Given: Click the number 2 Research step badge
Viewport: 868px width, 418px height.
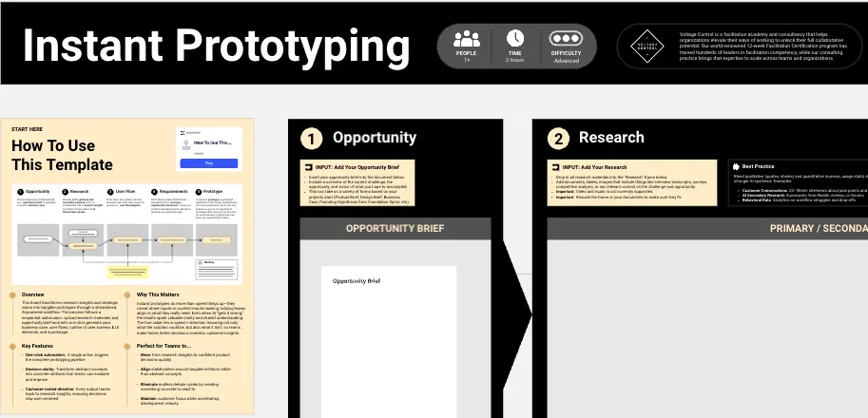Looking at the screenshot, I should pos(559,139).
